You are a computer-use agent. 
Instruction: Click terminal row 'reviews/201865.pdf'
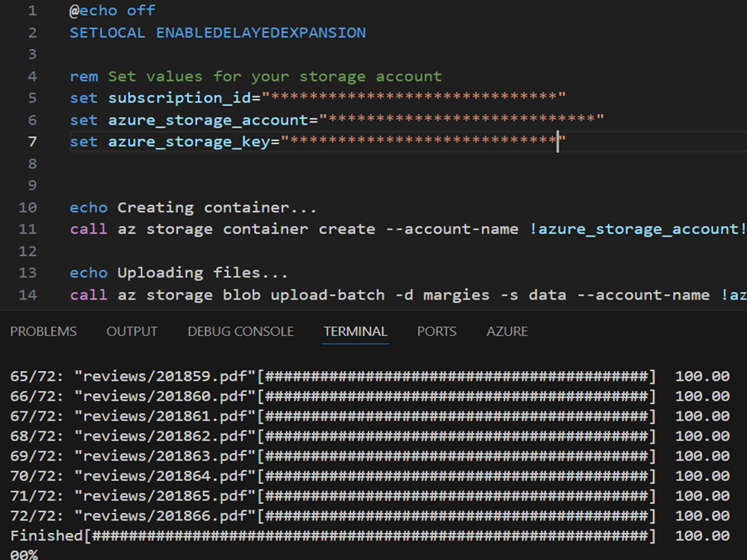point(370,497)
